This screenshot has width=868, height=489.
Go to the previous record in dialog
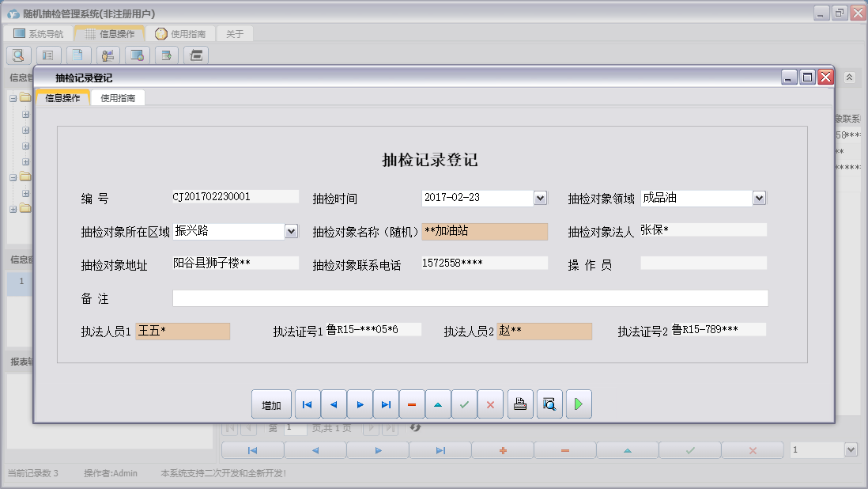[334, 404]
